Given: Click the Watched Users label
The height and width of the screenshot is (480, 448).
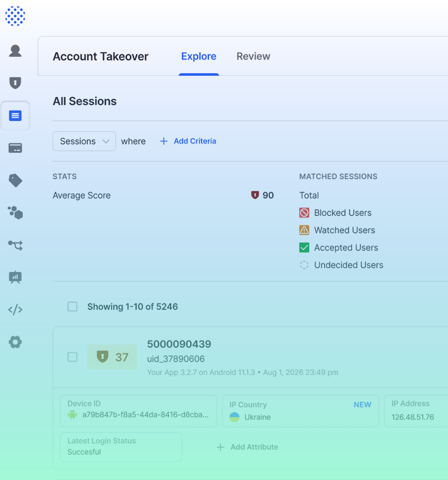Looking at the screenshot, I should (344, 230).
